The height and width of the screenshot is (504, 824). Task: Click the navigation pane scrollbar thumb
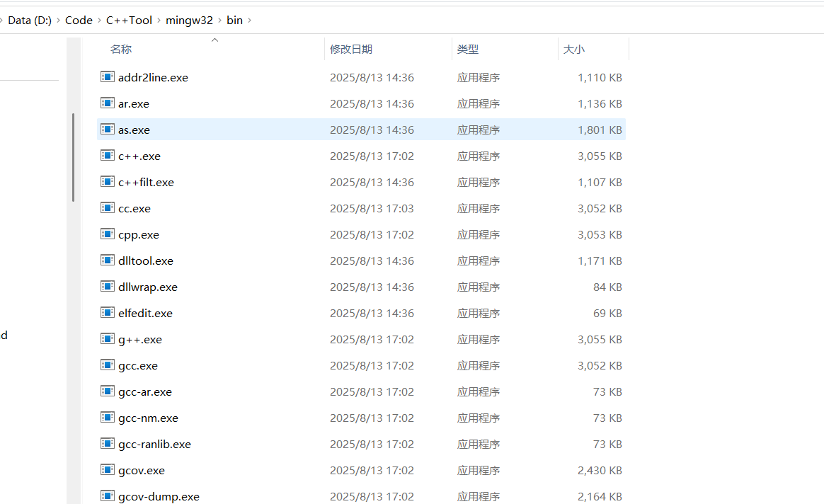pos(73,157)
